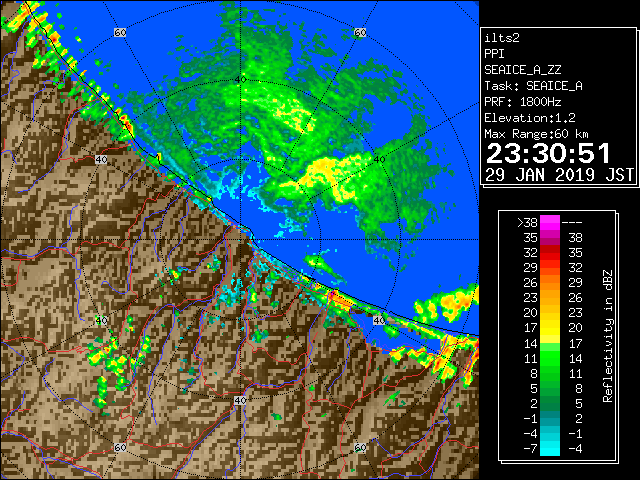Viewport: 640px width, 480px height.
Task: Select the 'PPI' scan type label
Action: (494, 54)
